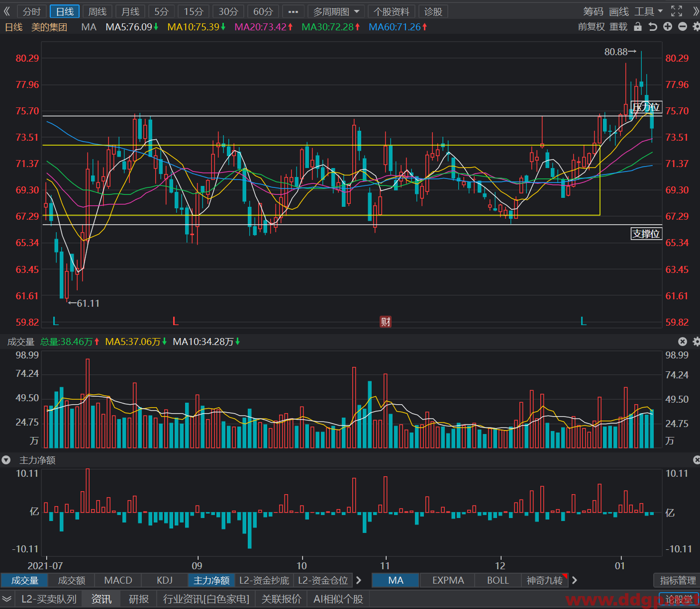This screenshot has height=609, width=700.
Task: Open the 关联报价 tab
Action: pos(282,599)
